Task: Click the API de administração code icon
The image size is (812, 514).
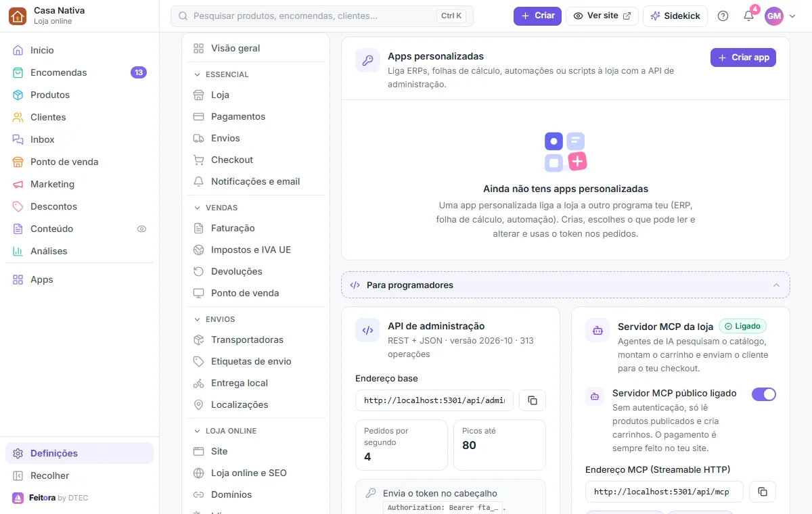Action: click(x=367, y=331)
